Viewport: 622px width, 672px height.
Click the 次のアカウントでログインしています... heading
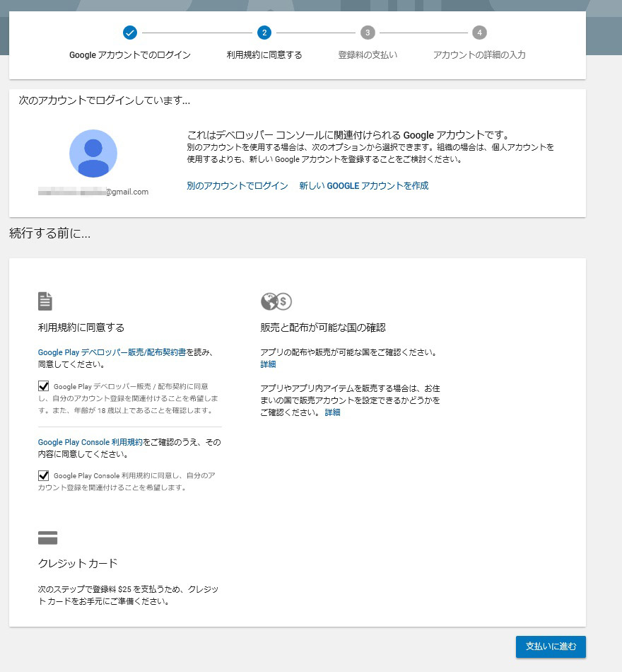click(104, 100)
